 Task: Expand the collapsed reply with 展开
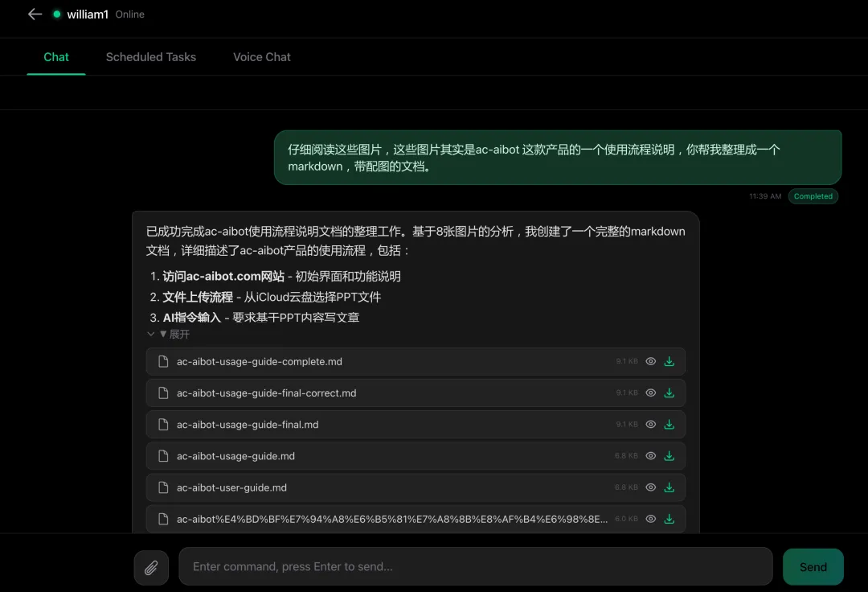coord(168,334)
